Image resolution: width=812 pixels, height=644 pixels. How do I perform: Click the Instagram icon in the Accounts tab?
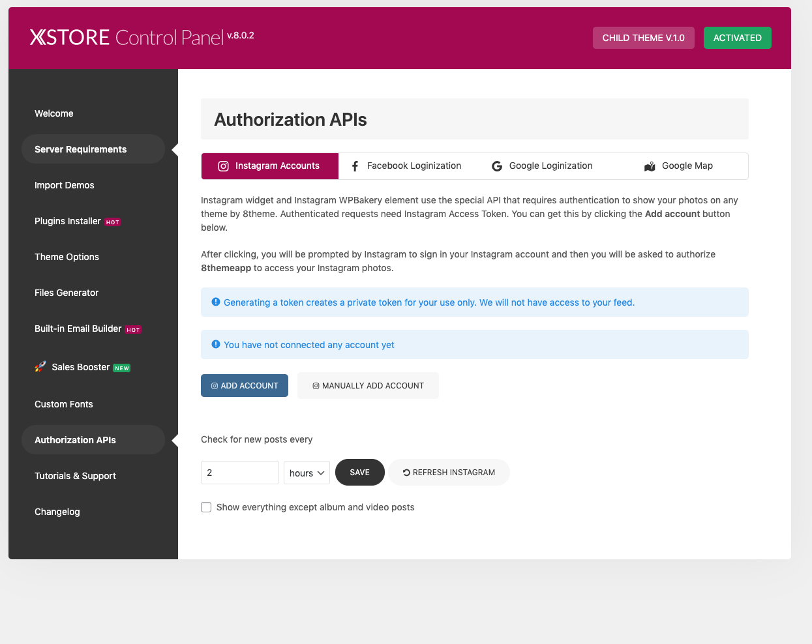[x=223, y=166]
